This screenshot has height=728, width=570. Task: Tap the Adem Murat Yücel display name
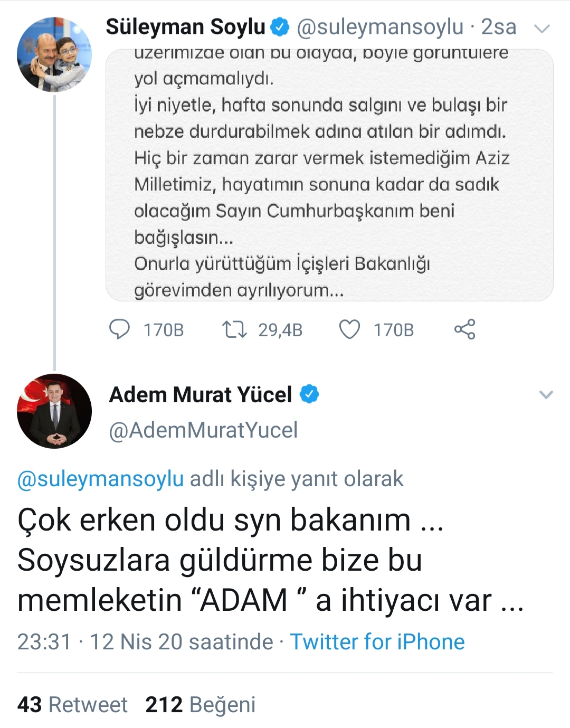pyautogui.click(x=201, y=394)
